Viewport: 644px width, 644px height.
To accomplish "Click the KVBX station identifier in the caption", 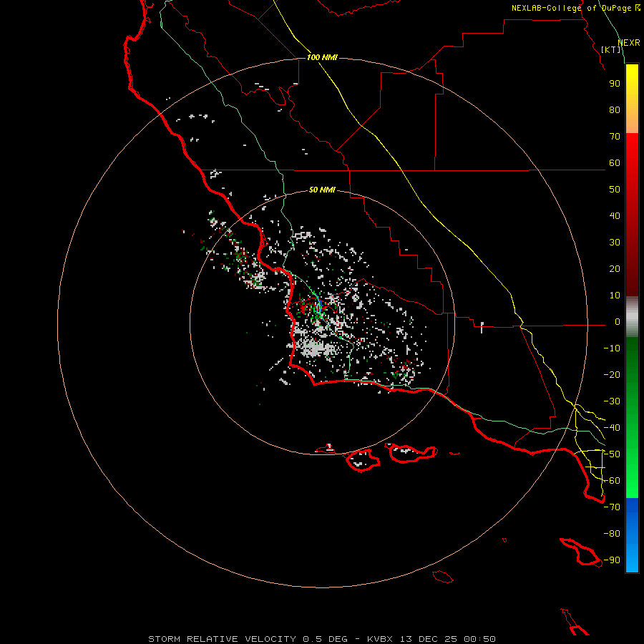I will pyautogui.click(x=381, y=639).
